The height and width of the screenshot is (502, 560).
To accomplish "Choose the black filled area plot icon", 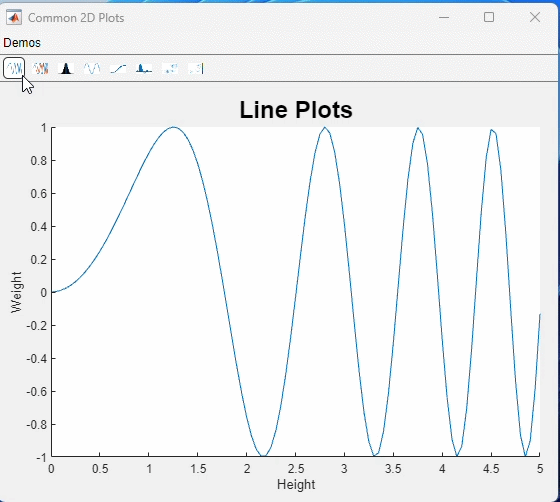I will tap(66, 68).
